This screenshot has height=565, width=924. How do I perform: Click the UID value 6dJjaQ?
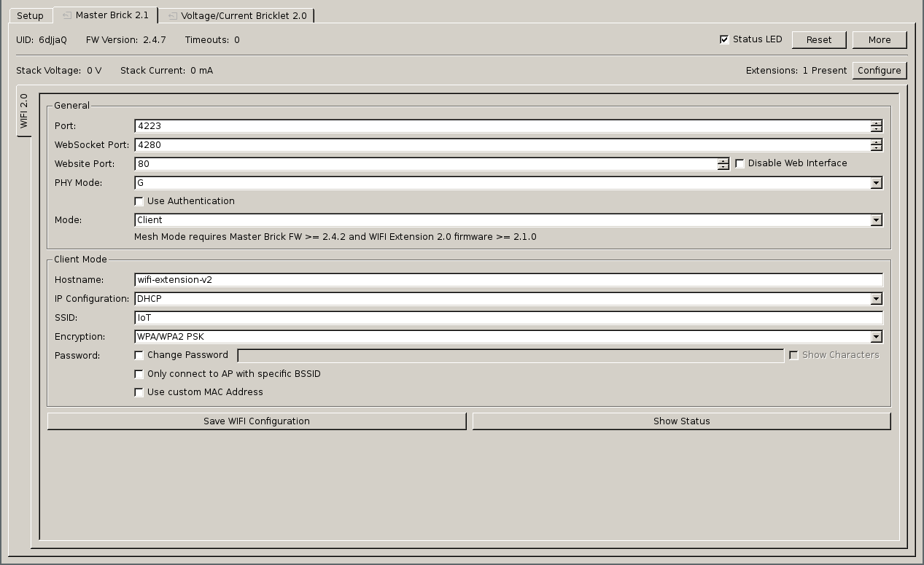(x=53, y=40)
